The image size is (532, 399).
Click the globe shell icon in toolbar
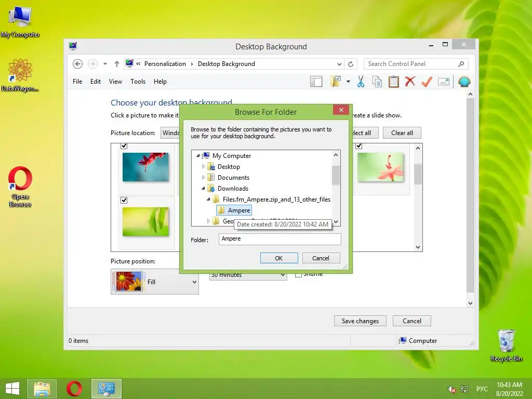[464, 82]
